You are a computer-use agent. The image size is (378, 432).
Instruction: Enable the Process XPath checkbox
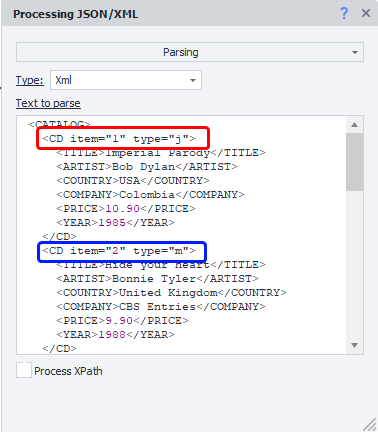[x=24, y=370]
